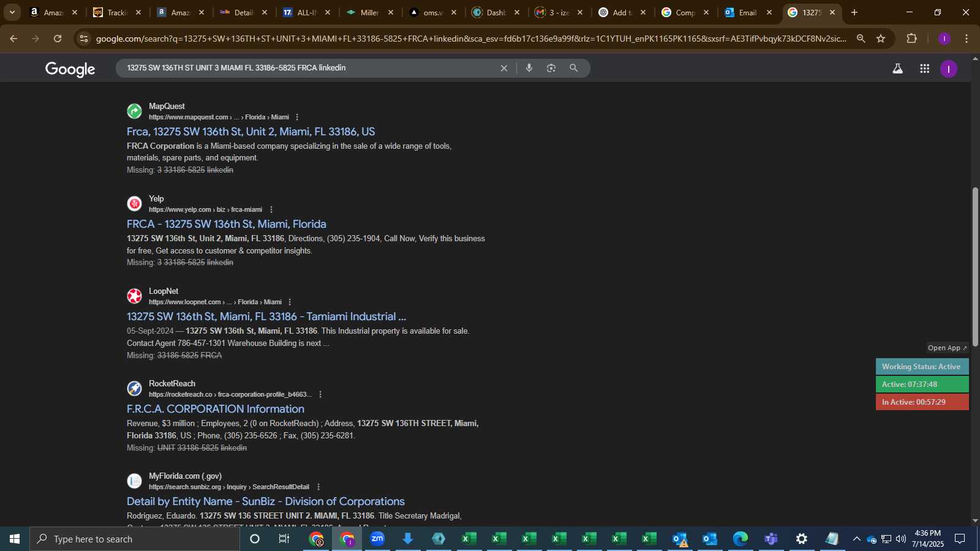Click the magnifier search button in the search box

573,68
